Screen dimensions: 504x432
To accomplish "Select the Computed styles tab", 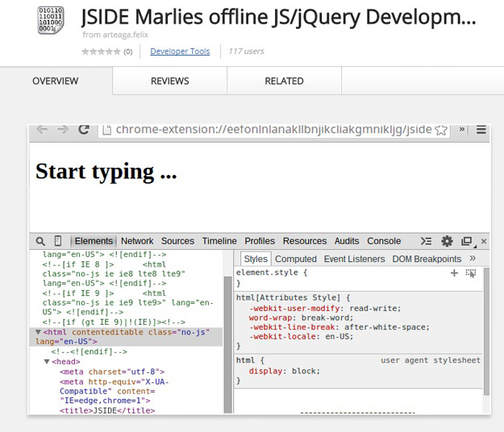I will 295,259.
